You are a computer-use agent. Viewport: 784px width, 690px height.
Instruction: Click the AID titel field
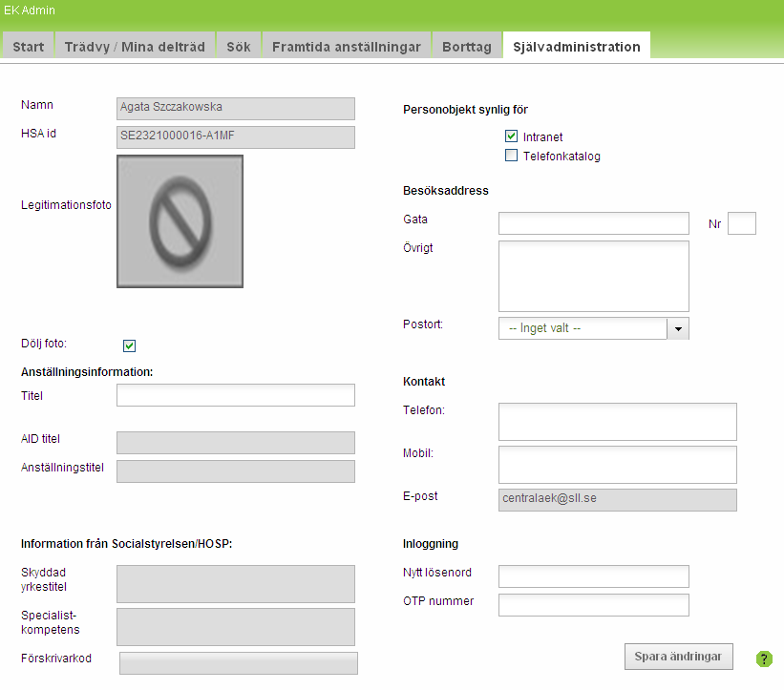pyautogui.click(x=236, y=443)
